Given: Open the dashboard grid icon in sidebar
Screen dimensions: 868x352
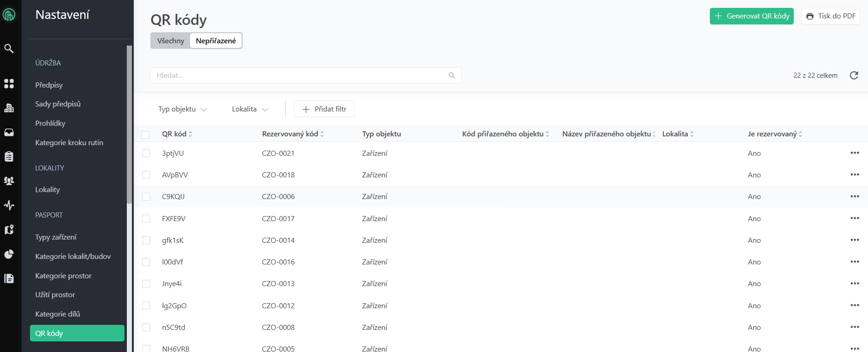Looking at the screenshot, I should pyautogui.click(x=9, y=83).
